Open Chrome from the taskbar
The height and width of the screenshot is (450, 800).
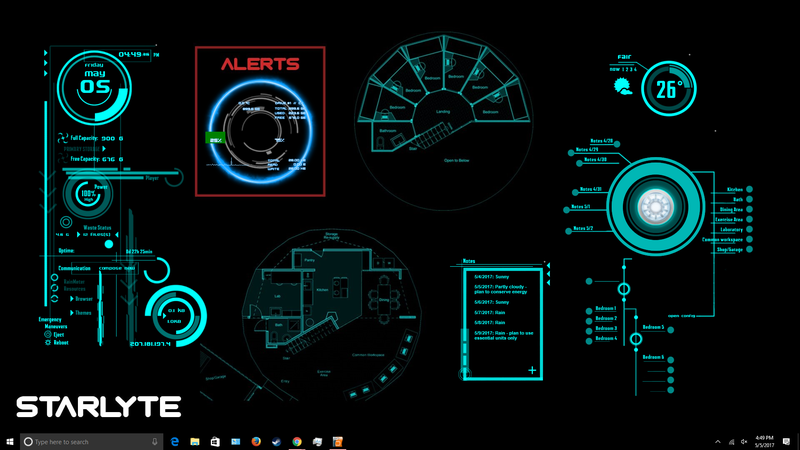click(297, 441)
